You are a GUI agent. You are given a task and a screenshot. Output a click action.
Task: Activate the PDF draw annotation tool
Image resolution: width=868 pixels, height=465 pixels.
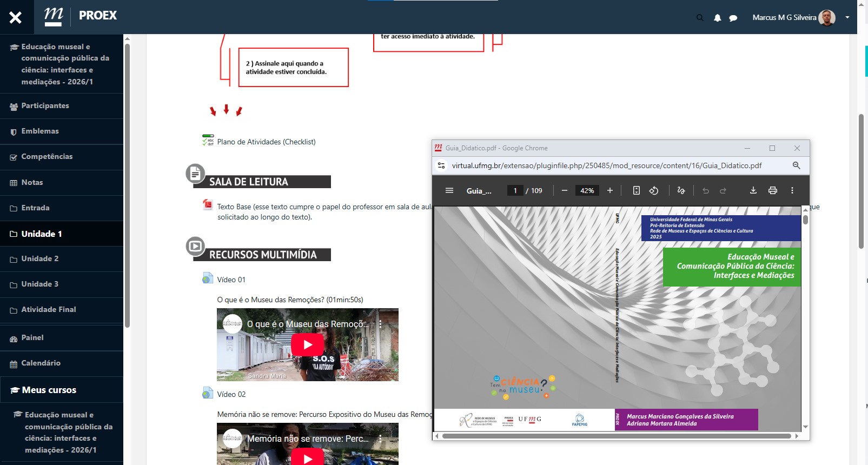pos(681,190)
